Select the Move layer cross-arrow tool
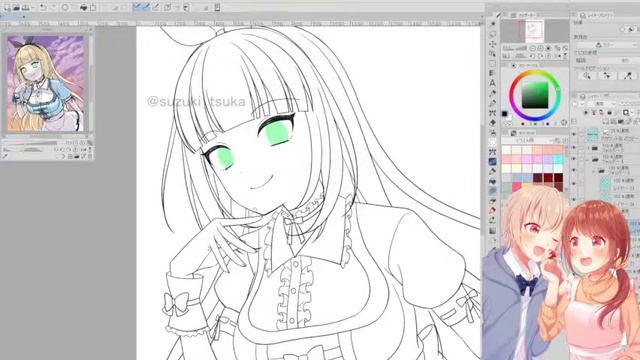The height and width of the screenshot is (360, 640). pyautogui.click(x=493, y=44)
